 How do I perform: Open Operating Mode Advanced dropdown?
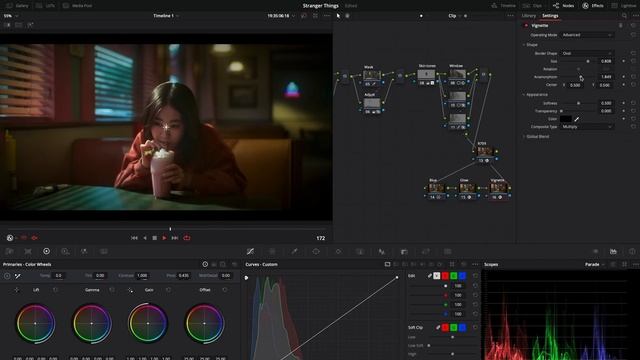click(x=587, y=35)
